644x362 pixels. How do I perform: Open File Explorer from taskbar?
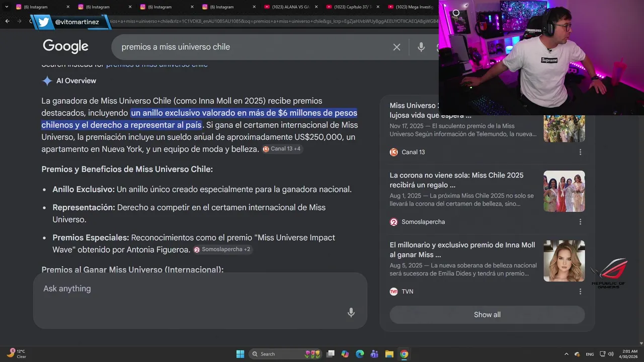389,354
